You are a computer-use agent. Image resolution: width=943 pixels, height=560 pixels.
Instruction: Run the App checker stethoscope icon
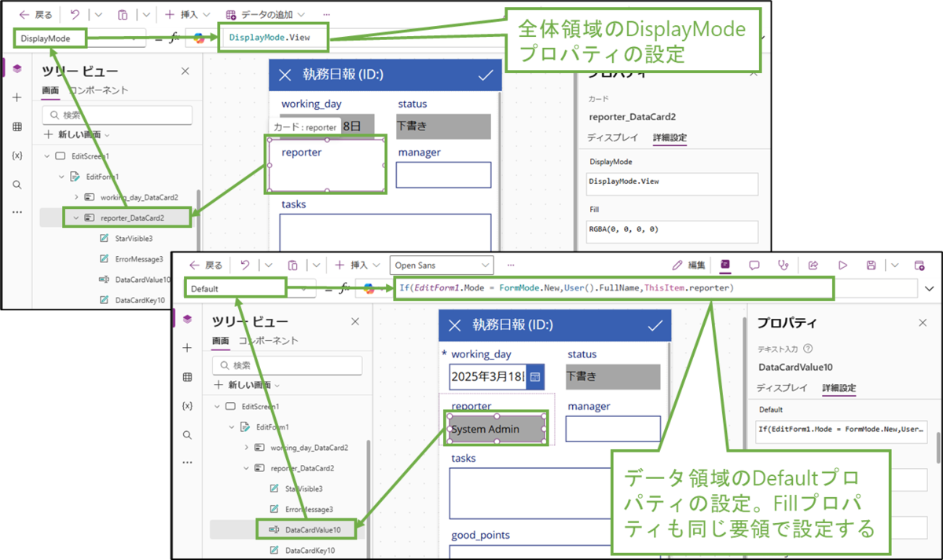[x=783, y=265]
